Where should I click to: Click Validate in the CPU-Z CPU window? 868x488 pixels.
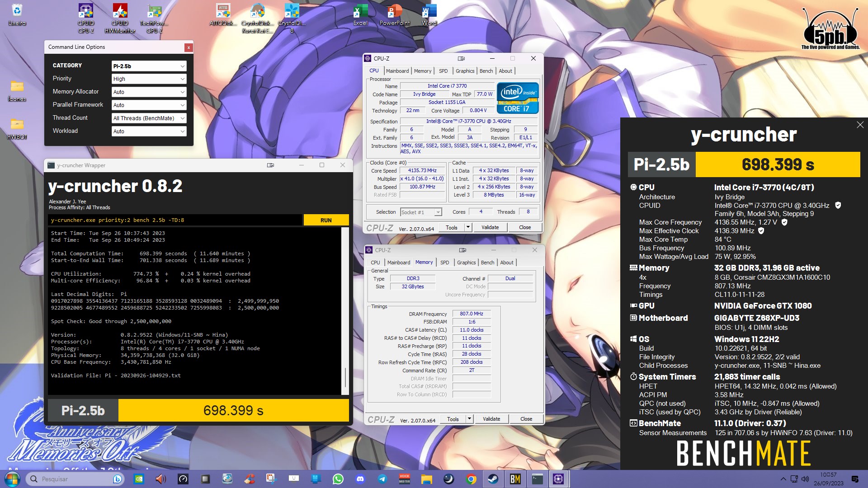point(490,227)
